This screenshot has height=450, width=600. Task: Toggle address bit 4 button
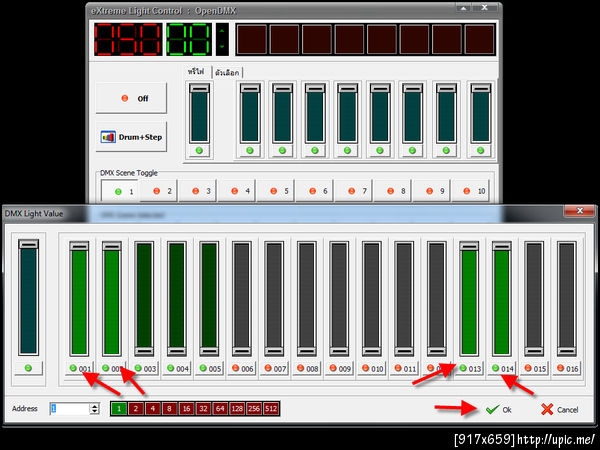click(x=152, y=408)
